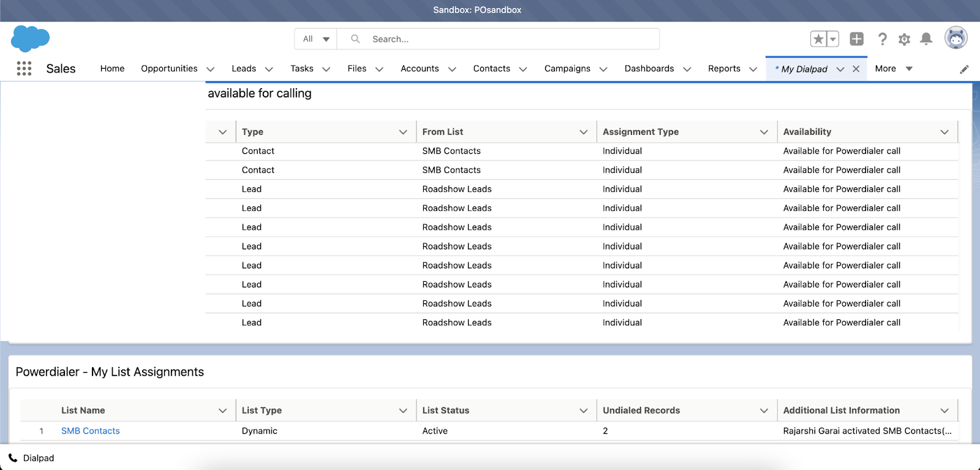Click the Favorites star icon
Screen dimensions: 980x470
(x=818, y=39)
